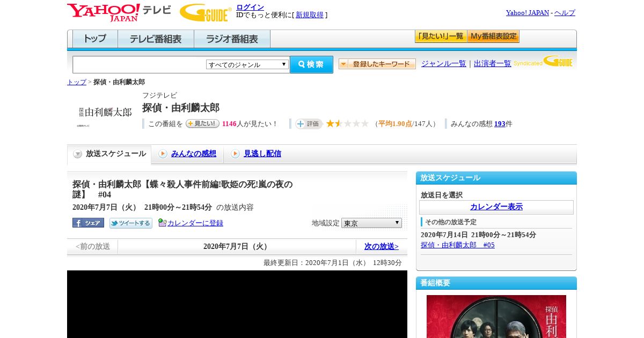Click the Yahoo! JAPAN テレビ logo
Screen dimensions: 644x338
(119, 12)
